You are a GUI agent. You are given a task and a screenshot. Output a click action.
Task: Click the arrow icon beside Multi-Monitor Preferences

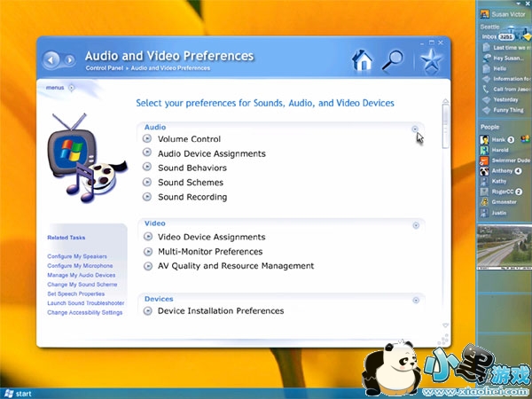coord(147,252)
